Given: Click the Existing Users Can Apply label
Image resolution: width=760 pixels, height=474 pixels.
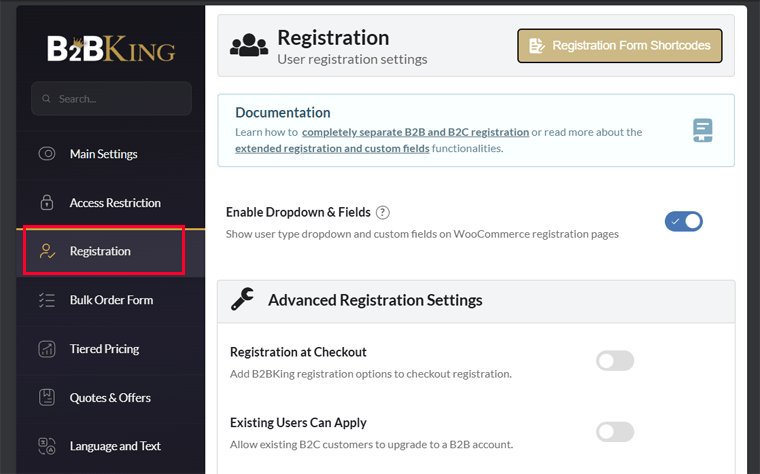Looking at the screenshot, I should click(298, 423).
